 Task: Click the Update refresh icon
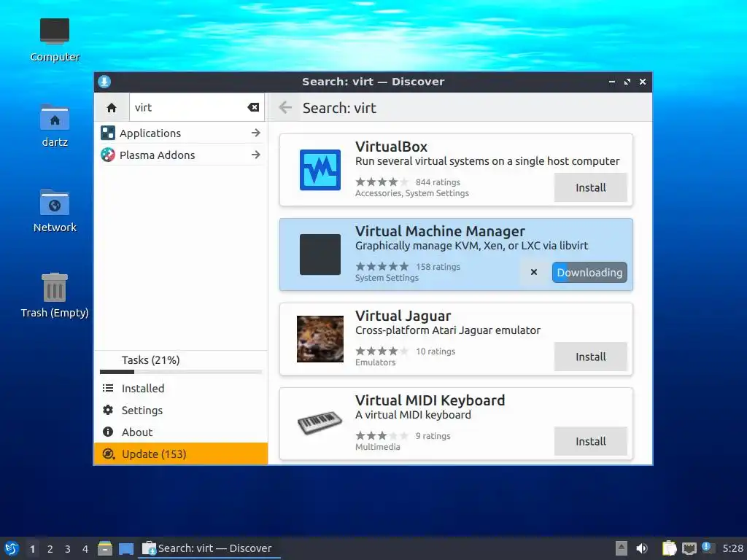pos(108,454)
